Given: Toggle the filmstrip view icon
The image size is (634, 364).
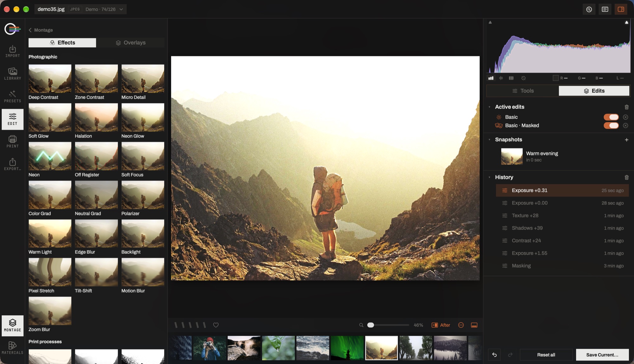Looking at the screenshot, I should (x=474, y=325).
